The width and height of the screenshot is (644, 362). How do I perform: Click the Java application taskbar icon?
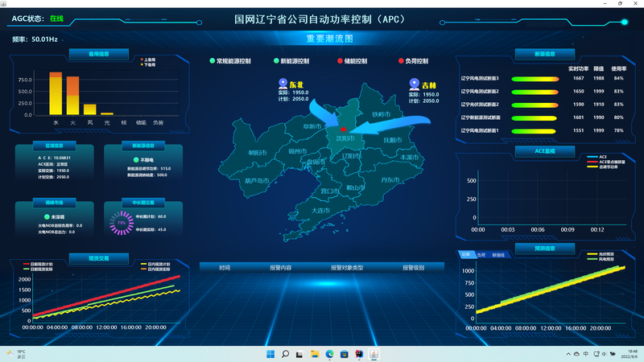click(374, 354)
